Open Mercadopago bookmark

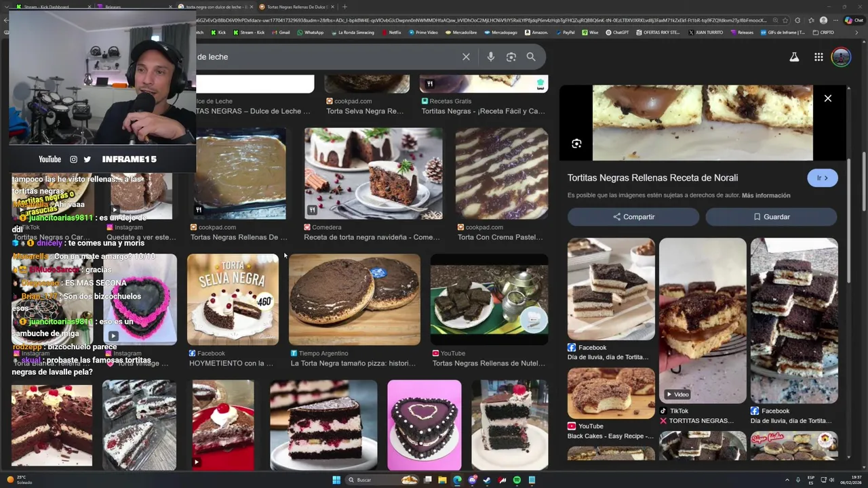tap(500, 33)
